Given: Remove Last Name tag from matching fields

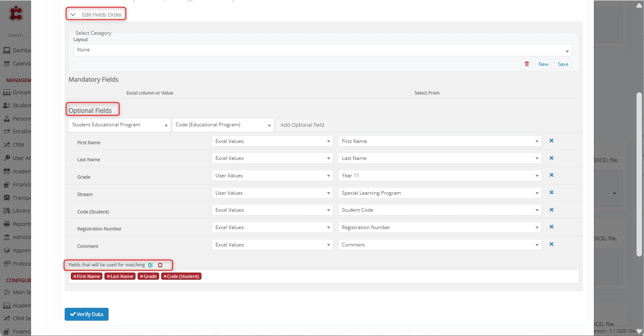Looking at the screenshot, I should (x=108, y=276).
